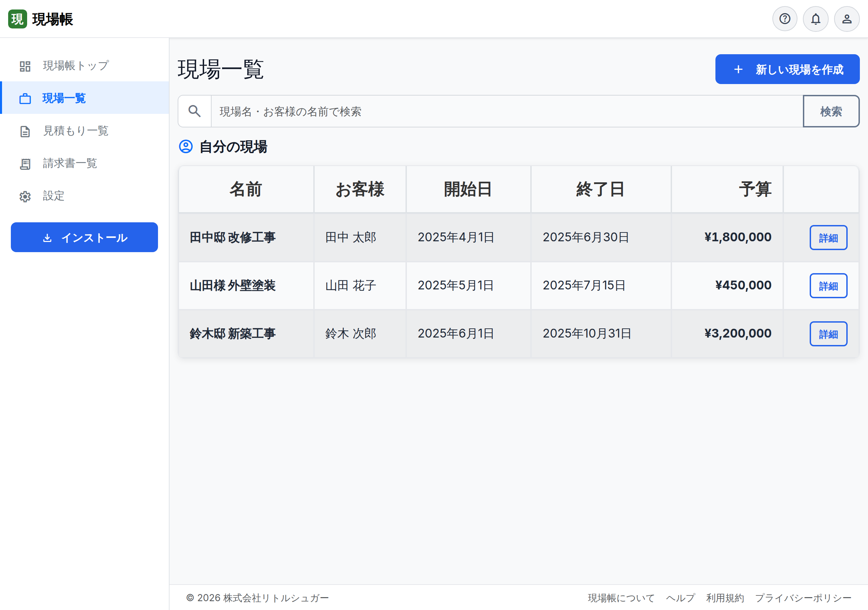Click the person icon beside 自分の現場
Image resolution: width=868 pixels, height=610 pixels.
click(x=185, y=146)
